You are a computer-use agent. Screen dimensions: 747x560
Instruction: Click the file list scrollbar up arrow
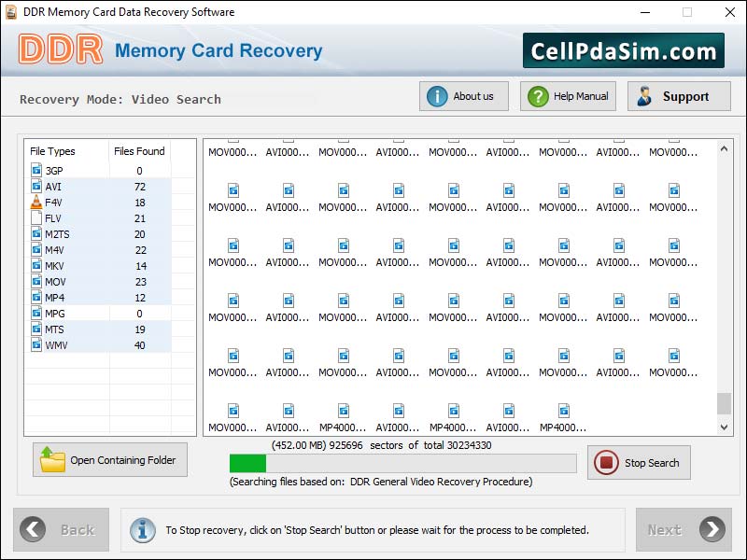point(725,148)
